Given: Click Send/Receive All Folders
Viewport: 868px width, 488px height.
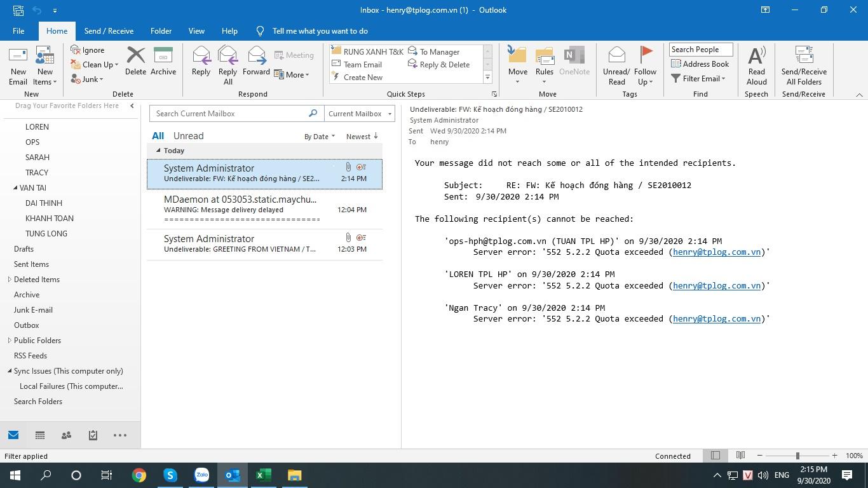Looking at the screenshot, I should (804, 65).
